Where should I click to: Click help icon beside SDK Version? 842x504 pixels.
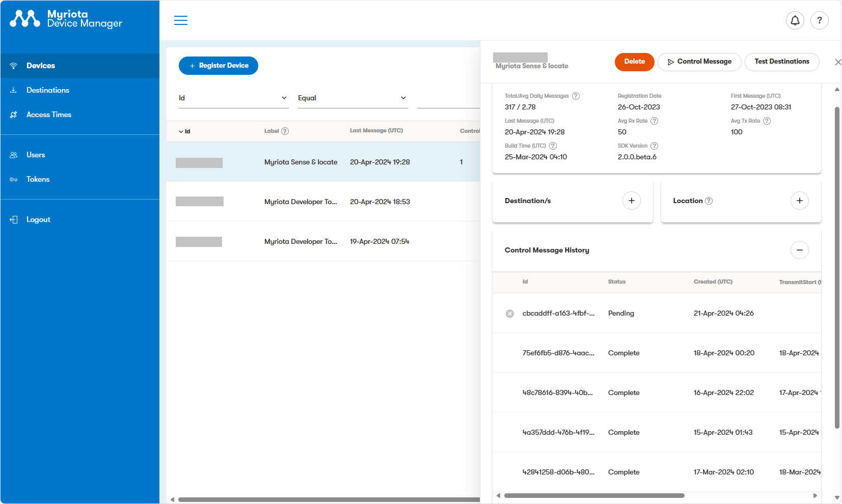(x=654, y=146)
